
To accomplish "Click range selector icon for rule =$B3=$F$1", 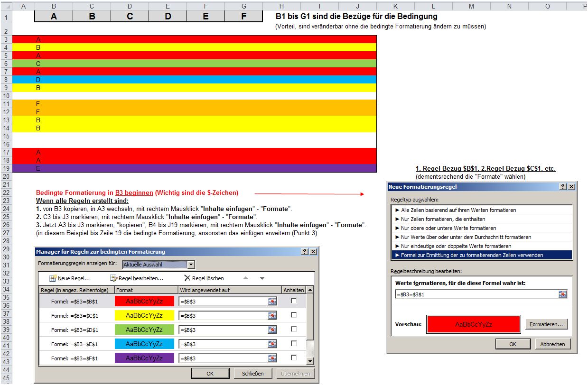I will pos(272,358).
